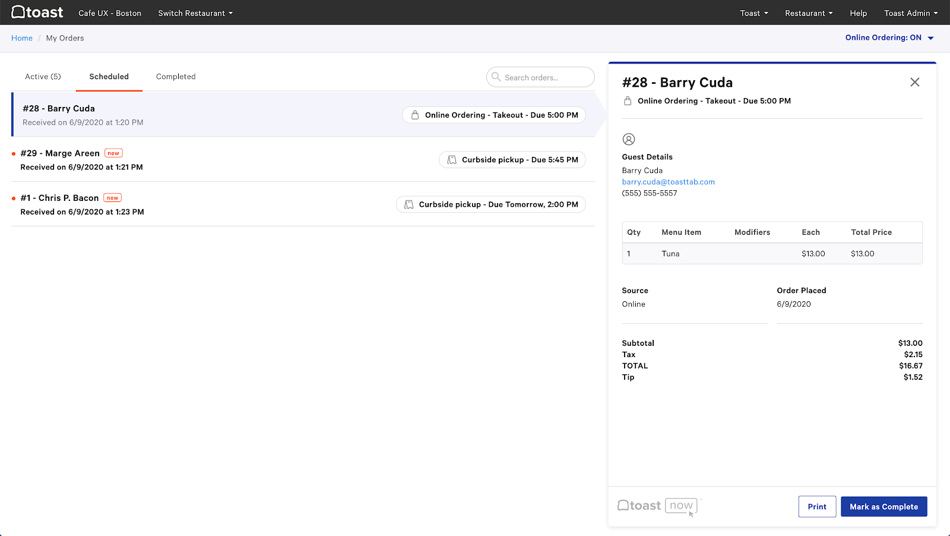Click the Toast Now logo in footer
This screenshot has height=536, width=950.
click(x=657, y=506)
